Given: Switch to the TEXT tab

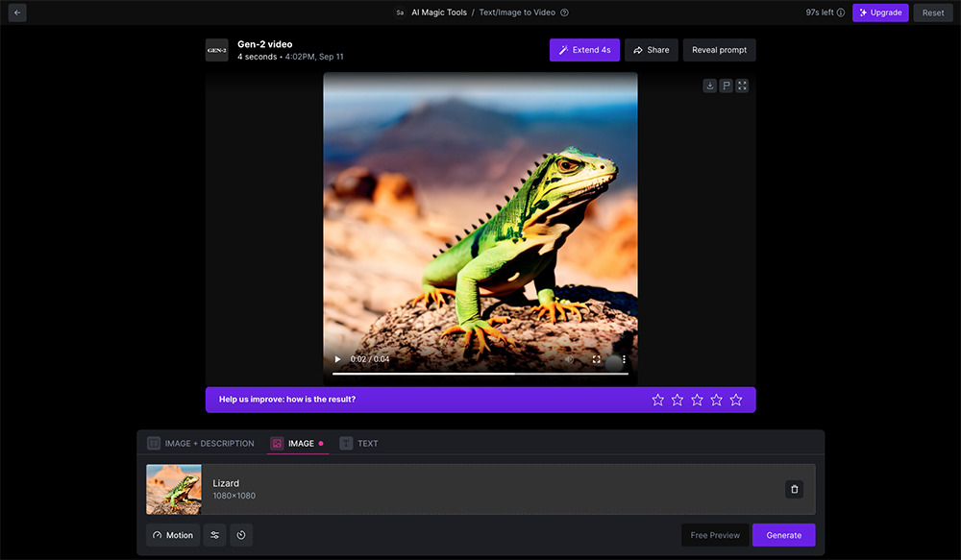Looking at the screenshot, I should coord(359,443).
